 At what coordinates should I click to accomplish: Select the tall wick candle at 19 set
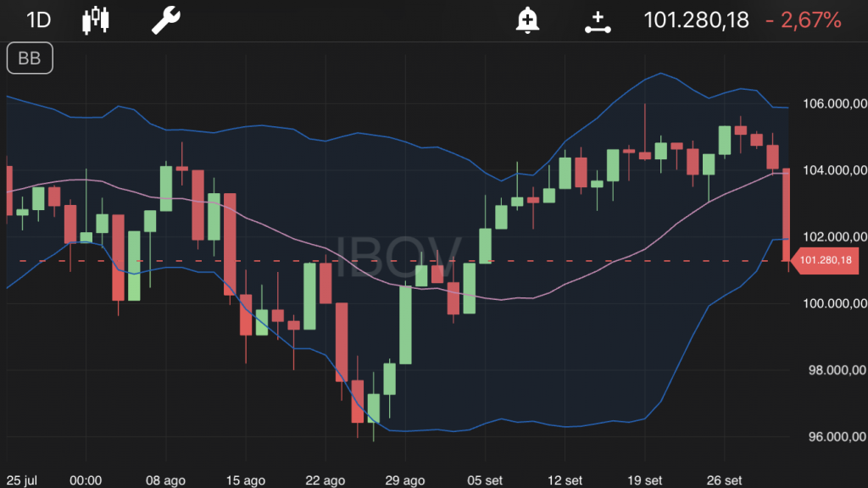645,133
